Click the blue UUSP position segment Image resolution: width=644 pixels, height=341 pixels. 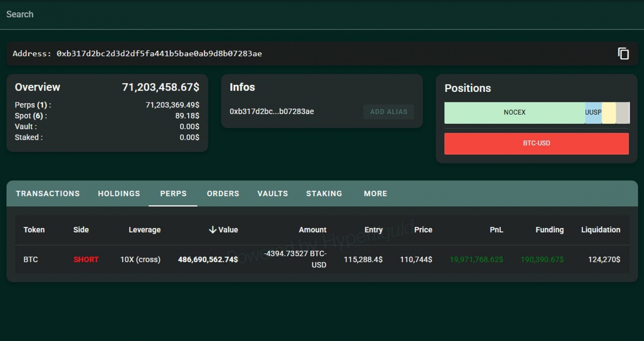coord(593,113)
